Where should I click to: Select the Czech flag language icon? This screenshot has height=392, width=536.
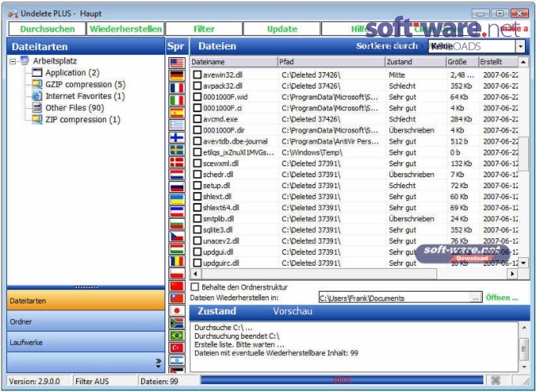(x=177, y=236)
